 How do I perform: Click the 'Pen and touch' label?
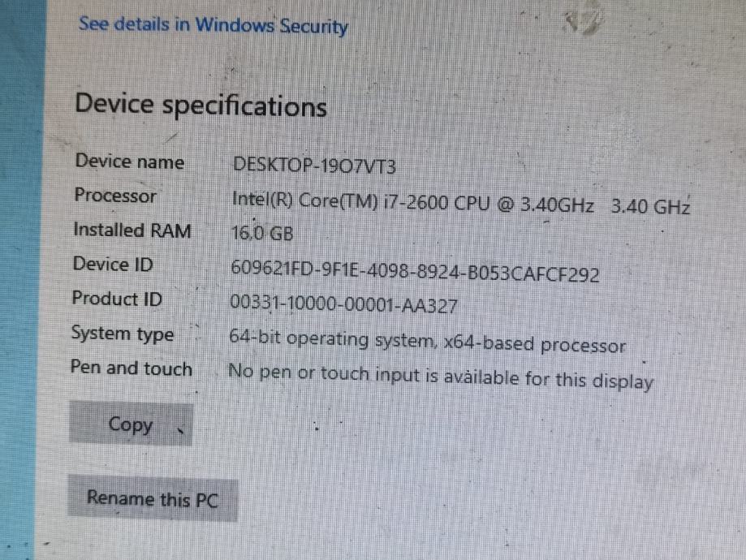point(131,368)
